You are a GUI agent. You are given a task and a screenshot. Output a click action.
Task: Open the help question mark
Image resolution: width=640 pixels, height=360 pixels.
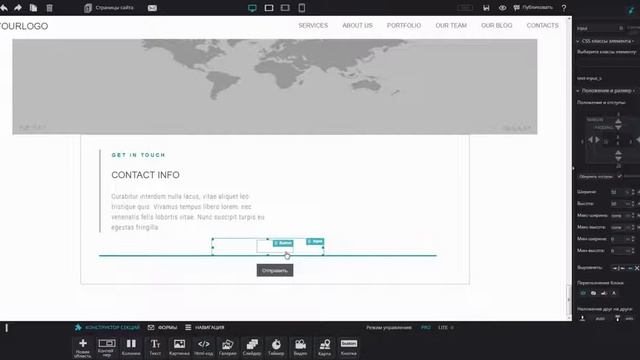click(564, 8)
